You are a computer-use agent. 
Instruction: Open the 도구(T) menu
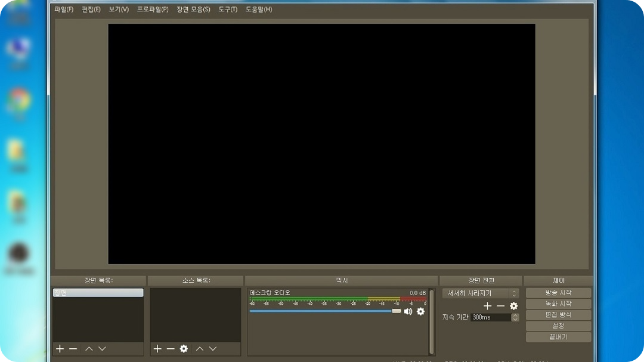(228, 10)
